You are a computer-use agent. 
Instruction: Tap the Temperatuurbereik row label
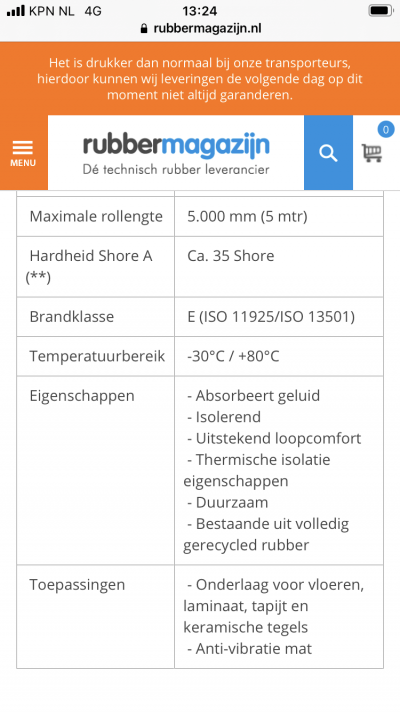click(x=97, y=356)
